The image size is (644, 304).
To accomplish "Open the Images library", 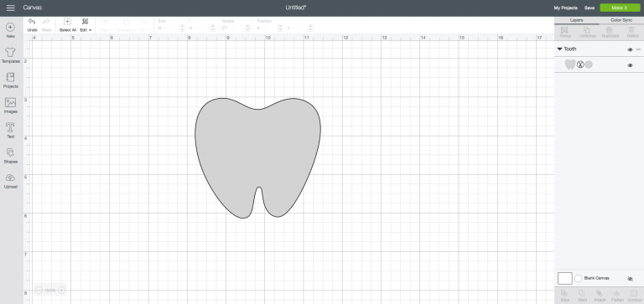I will 11,106.
